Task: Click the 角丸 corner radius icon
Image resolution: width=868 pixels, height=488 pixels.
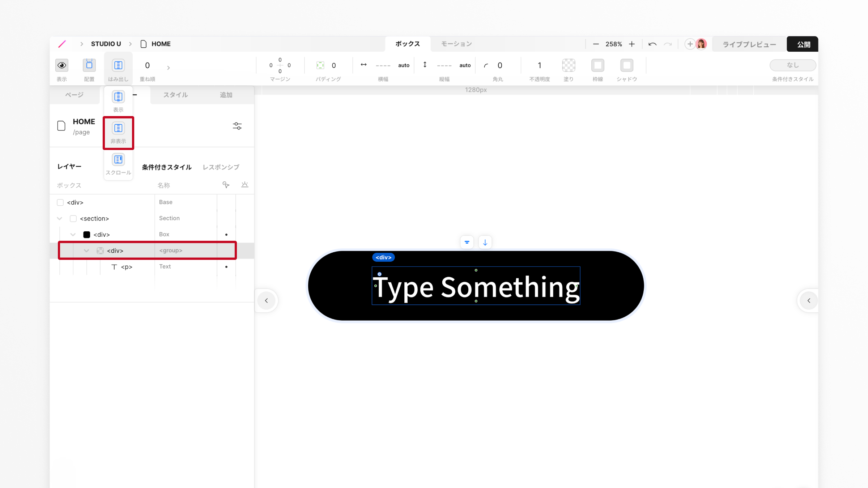Action: 486,65
